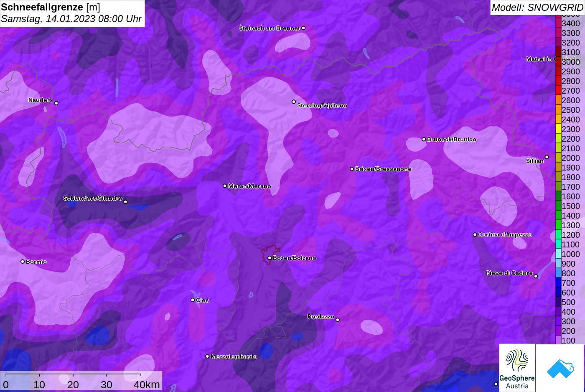Select the 3000 legend value

click(x=571, y=62)
